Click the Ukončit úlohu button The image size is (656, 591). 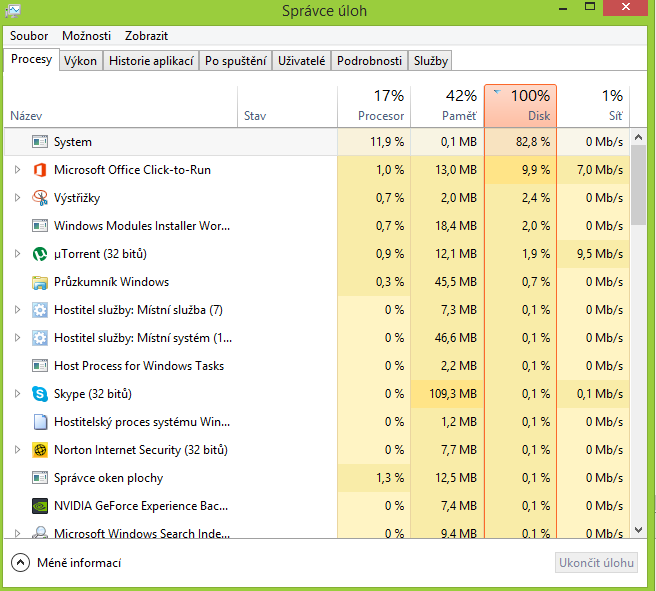point(596,563)
